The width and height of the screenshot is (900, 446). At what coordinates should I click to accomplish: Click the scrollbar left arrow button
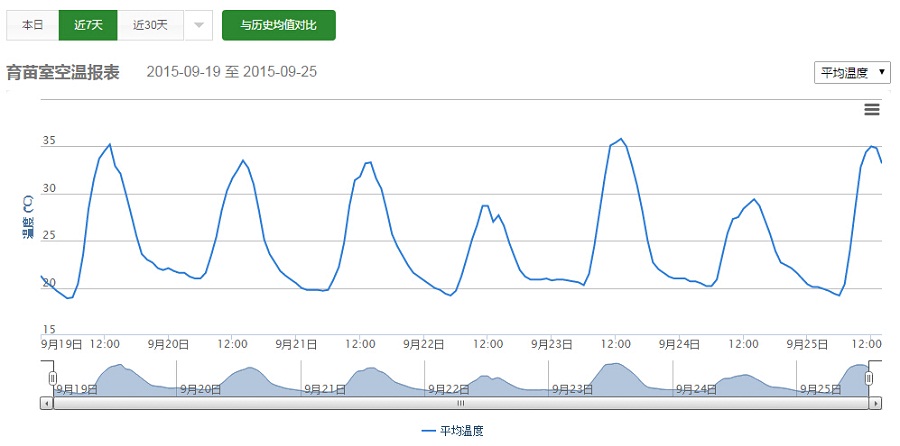[47, 403]
